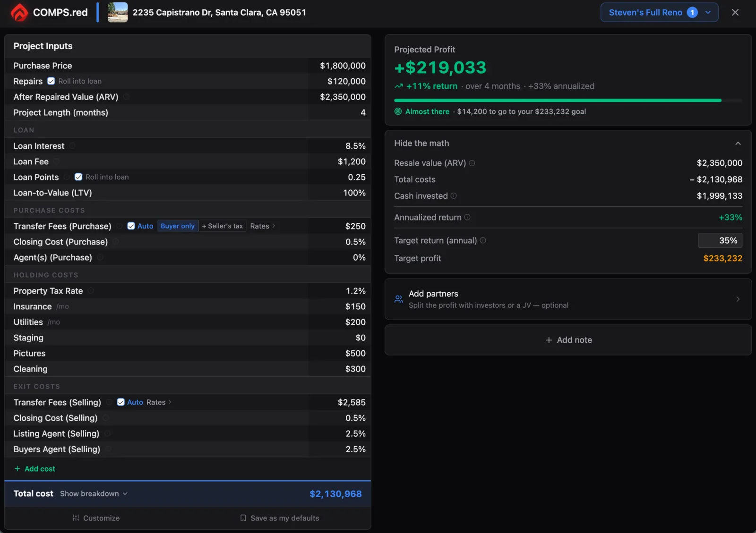
Task: Edit the Property Tax Rate 1.2% value
Action: tap(340, 291)
